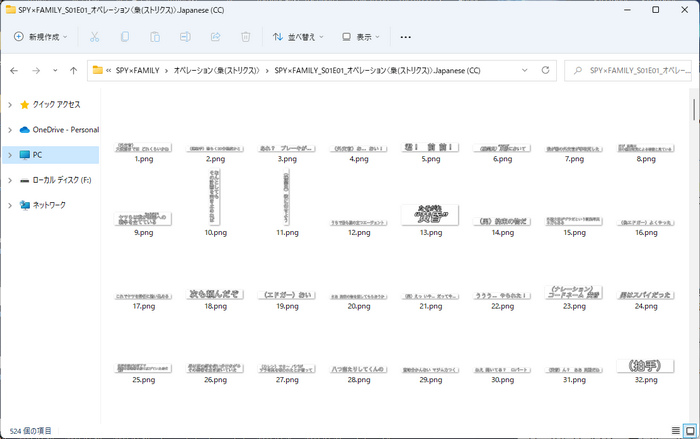Expand the PC tree node
Screen dimensions: 700x439
[10, 155]
